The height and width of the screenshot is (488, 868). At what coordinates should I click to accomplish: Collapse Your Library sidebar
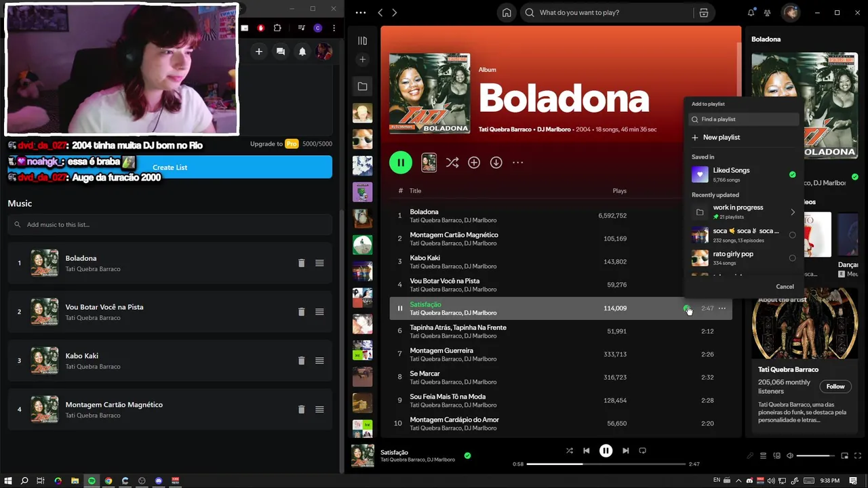coord(362,41)
